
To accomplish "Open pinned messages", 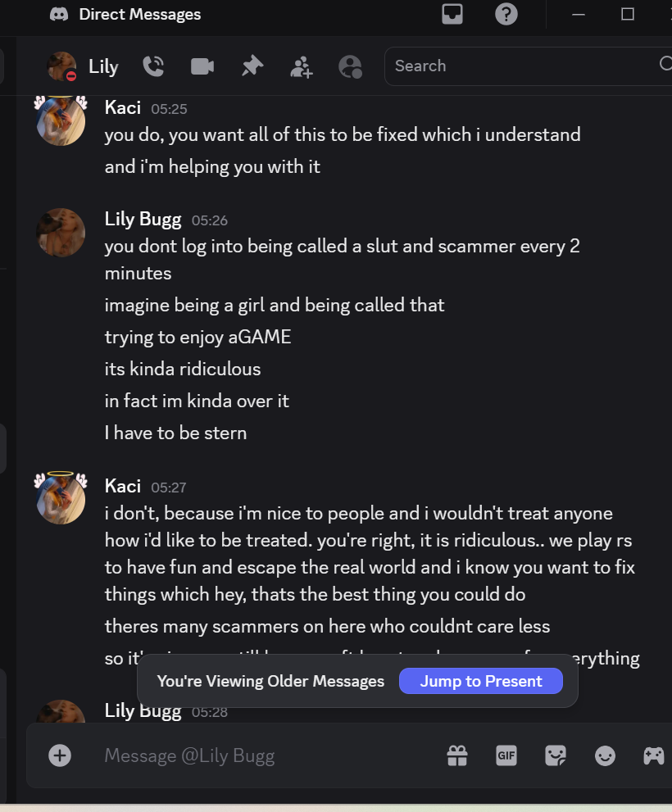I will point(252,66).
